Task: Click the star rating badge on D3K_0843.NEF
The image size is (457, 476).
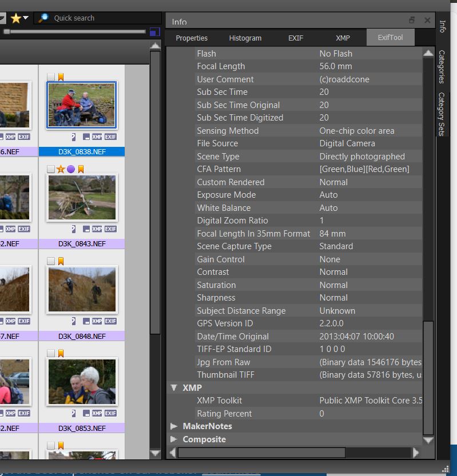Action: pos(61,169)
